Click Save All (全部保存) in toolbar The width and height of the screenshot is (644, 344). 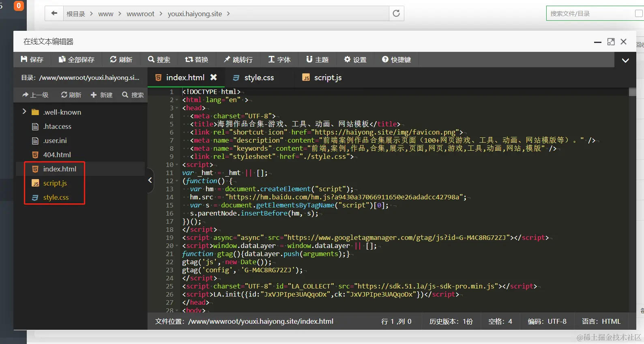click(x=77, y=60)
